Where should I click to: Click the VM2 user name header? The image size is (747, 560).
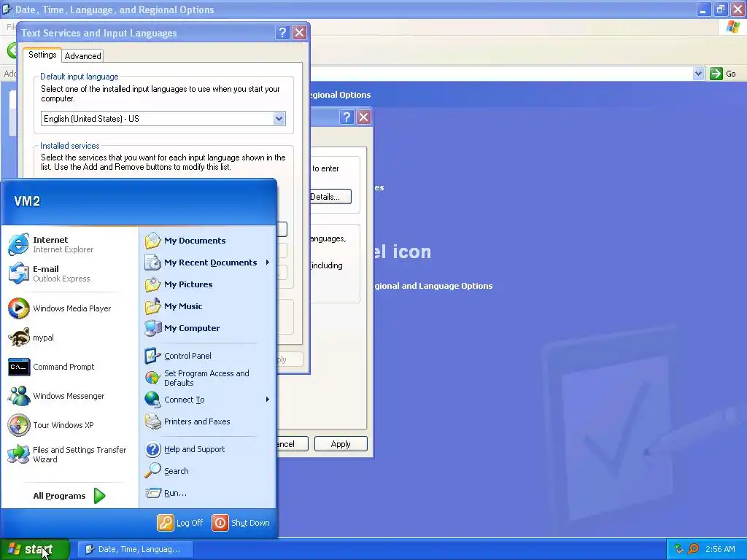[27, 201]
